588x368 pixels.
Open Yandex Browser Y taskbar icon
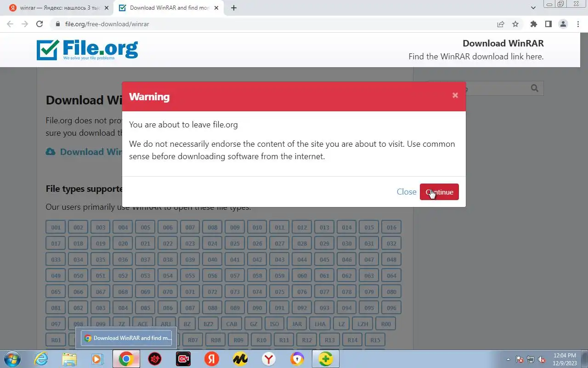tap(268, 359)
